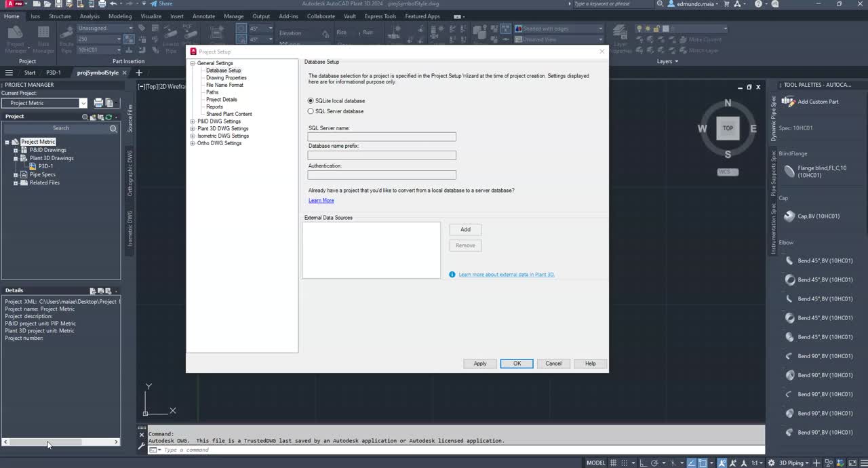Switch to the Annotate ribbon tab
This screenshot has width=868, height=468.
pyautogui.click(x=203, y=16)
